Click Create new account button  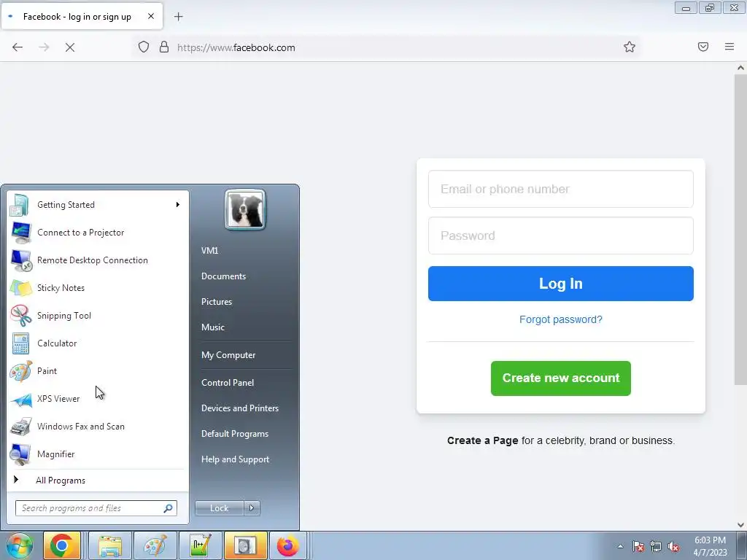pyautogui.click(x=561, y=378)
